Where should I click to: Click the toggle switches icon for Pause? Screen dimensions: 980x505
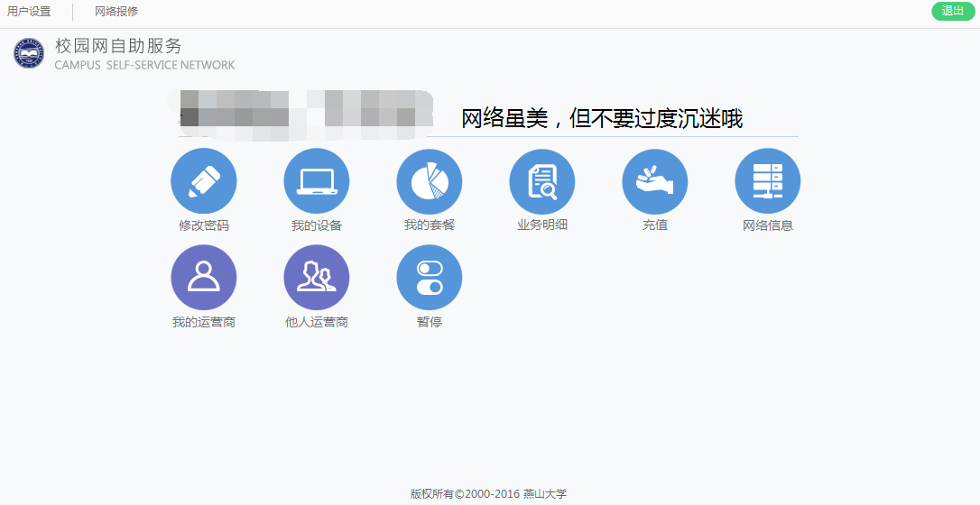(x=430, y=278)
